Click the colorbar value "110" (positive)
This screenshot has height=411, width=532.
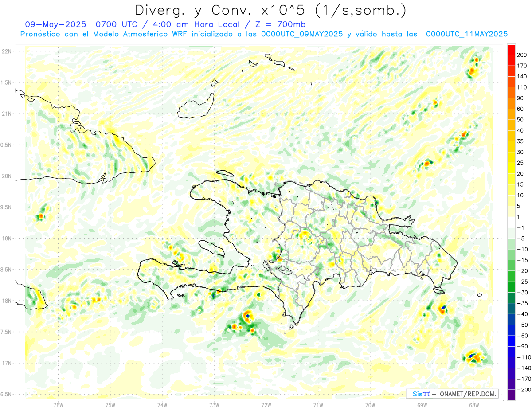coord(521,87)
